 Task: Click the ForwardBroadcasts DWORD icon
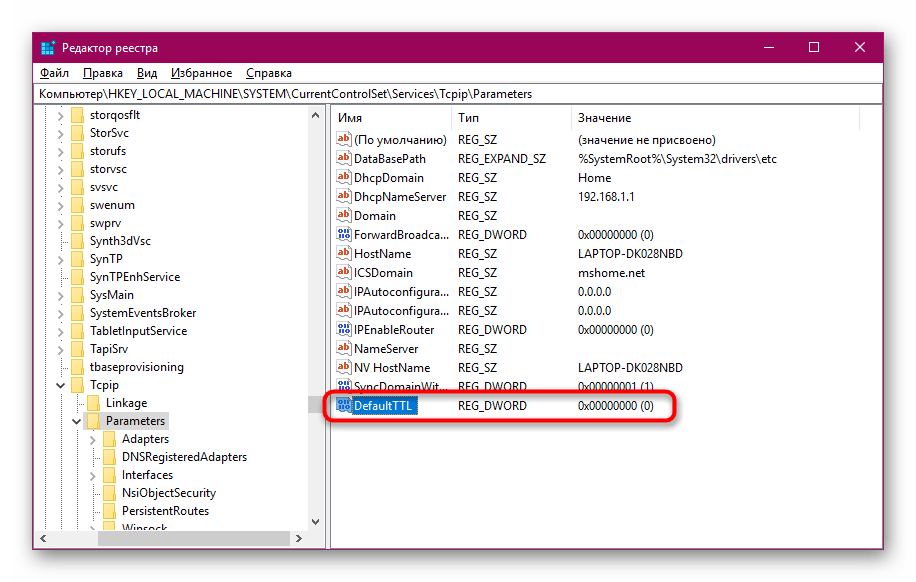point(344,235)
